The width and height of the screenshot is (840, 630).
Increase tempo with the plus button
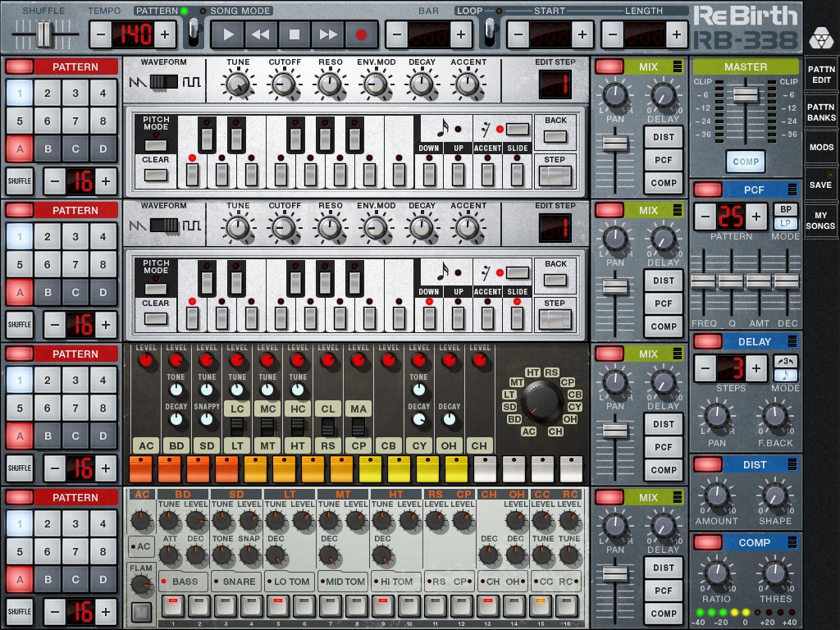pyautogui.click(x=165, y=34)
